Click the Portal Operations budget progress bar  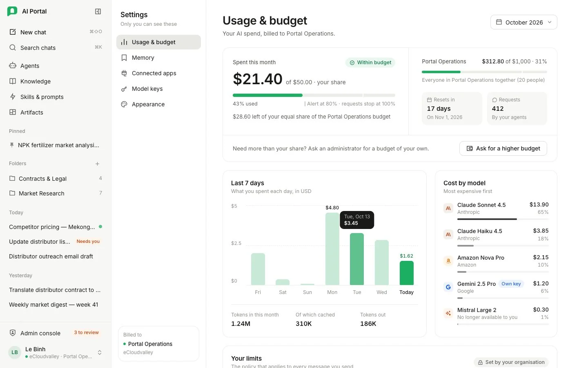(484, 72)
